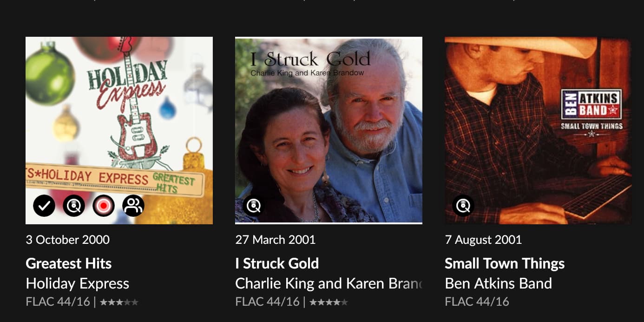Go to artist Holiday Express
The width and height of the screenshot is (644, 322).
click(78, 283)
